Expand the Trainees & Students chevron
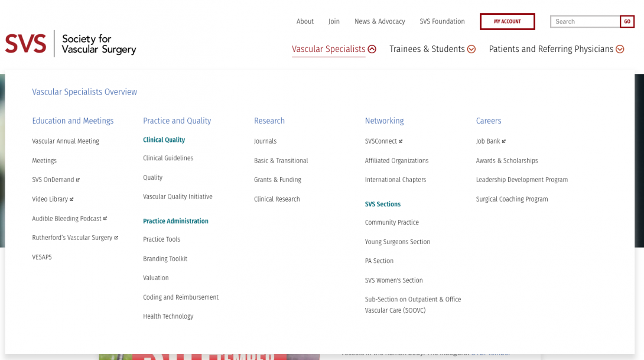This screenshot has height=360, width=644. click(471, 49)
